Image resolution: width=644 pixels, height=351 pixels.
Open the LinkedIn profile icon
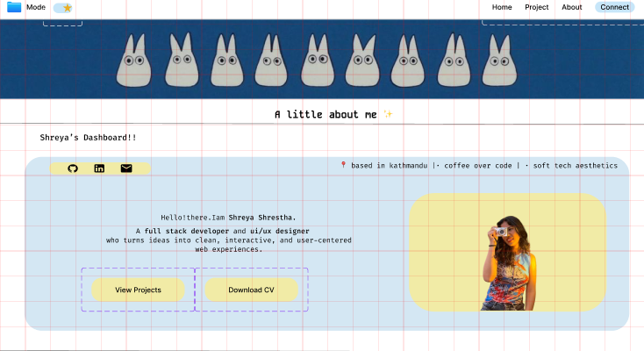[99, 168]
